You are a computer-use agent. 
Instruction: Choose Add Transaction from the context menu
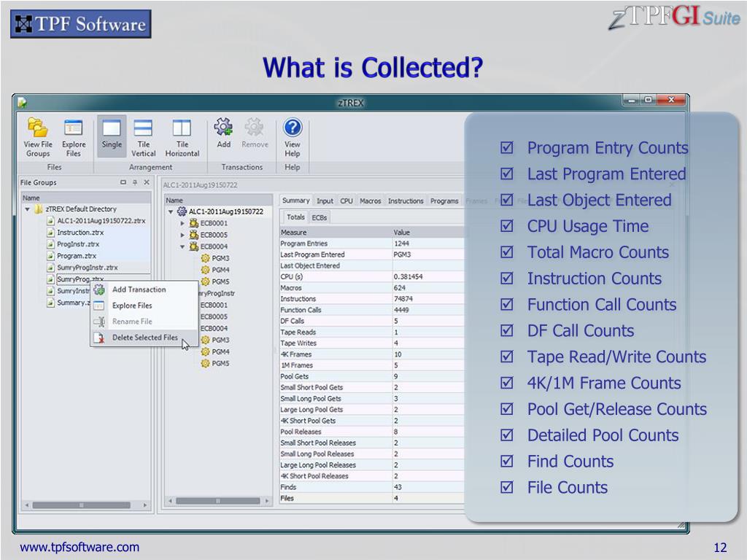(145, 289)
